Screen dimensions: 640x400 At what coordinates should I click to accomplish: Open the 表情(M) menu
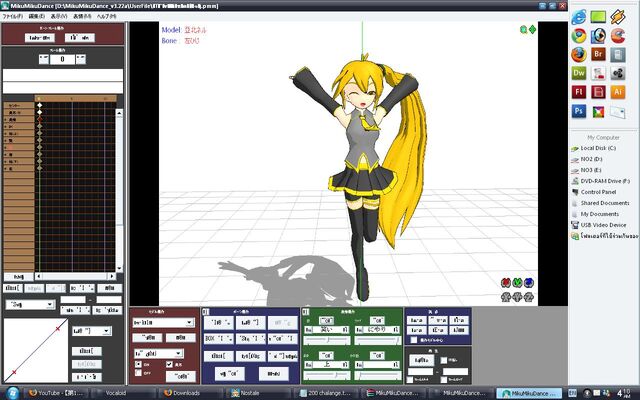point(82,16)
